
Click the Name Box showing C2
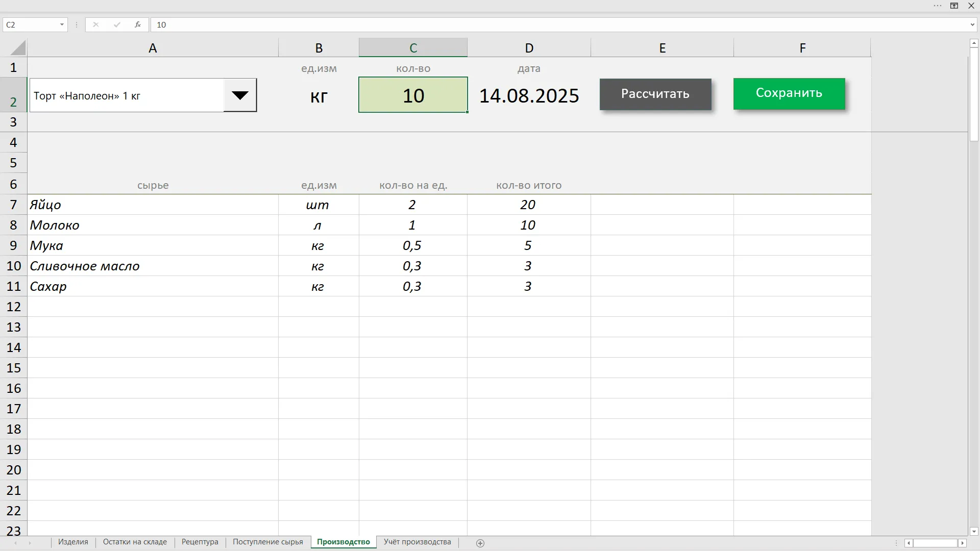click(30, 24)
